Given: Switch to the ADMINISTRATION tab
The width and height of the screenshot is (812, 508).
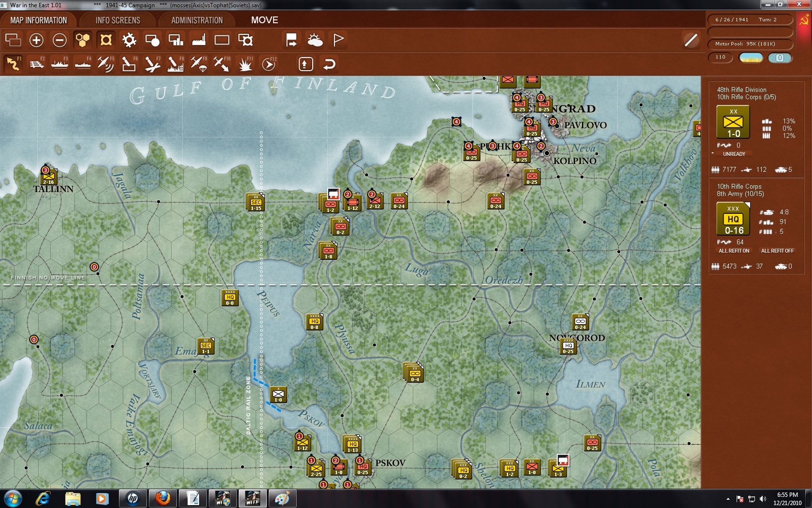Looking at the screenshot, I should pyautogui.click(x=197, y=20).
